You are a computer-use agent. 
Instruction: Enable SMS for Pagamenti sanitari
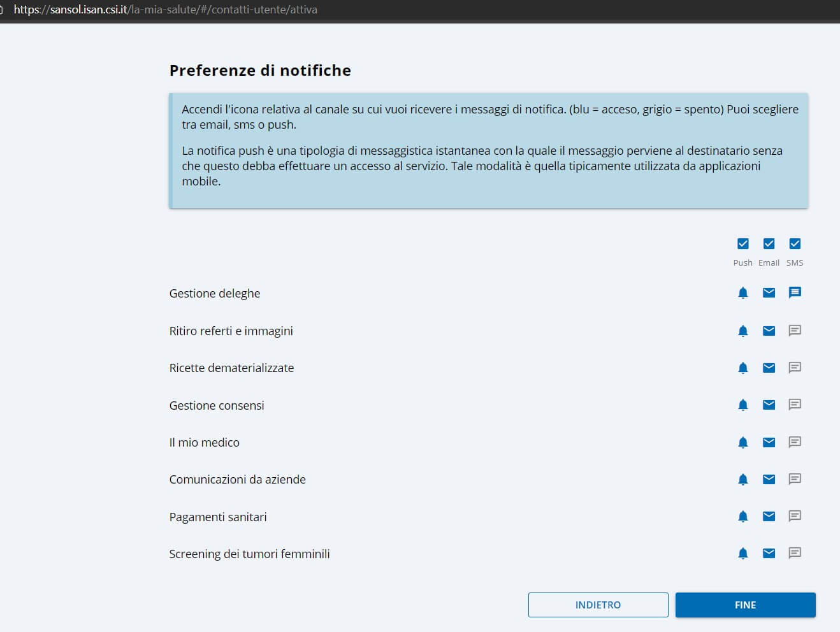point(794,517)
